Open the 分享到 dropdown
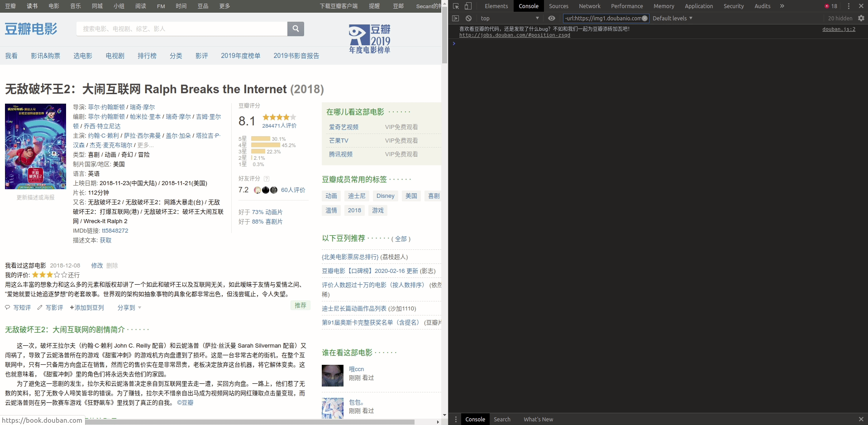The height and width of the screenshot is (425, 868). point(129,307)
